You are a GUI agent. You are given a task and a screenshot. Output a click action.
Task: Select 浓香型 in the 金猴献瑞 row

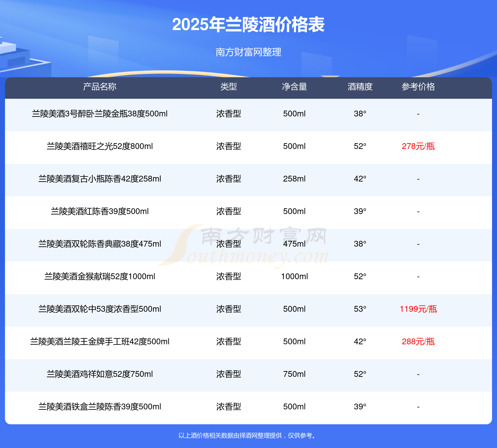tap(229, 276)
